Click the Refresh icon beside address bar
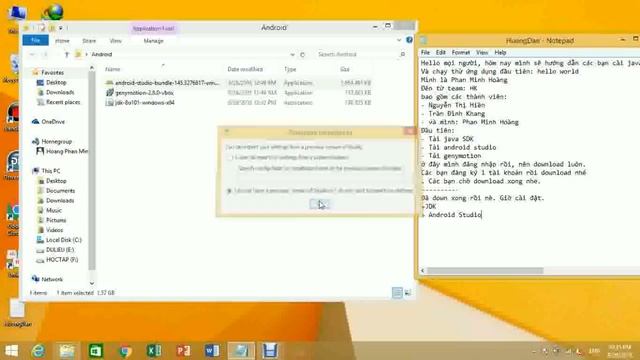640x360 pixels. pos(302,54)
